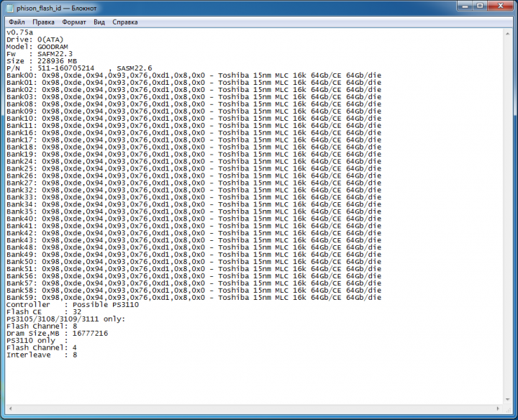
Task: Click the 'Bank59:' row label
Action: click(x=22, y=298)
